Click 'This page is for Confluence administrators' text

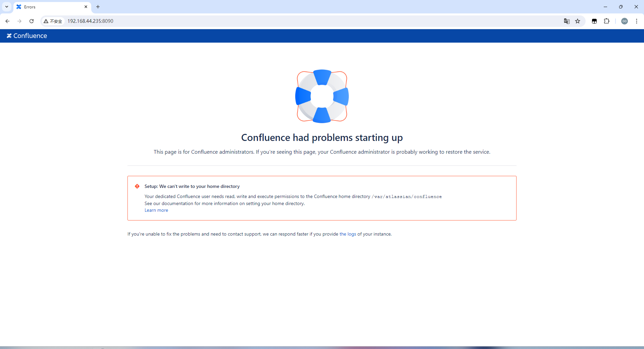(x=322, y=152)
